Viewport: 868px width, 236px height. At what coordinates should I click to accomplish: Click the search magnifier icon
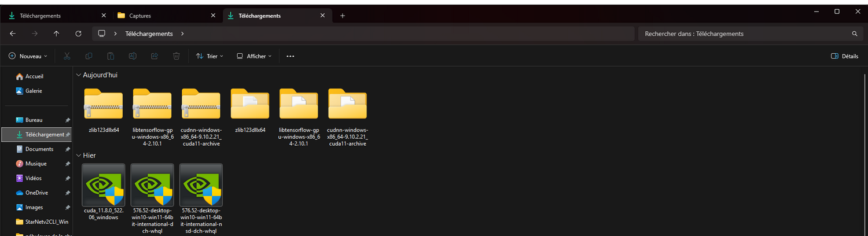point(855,34)
